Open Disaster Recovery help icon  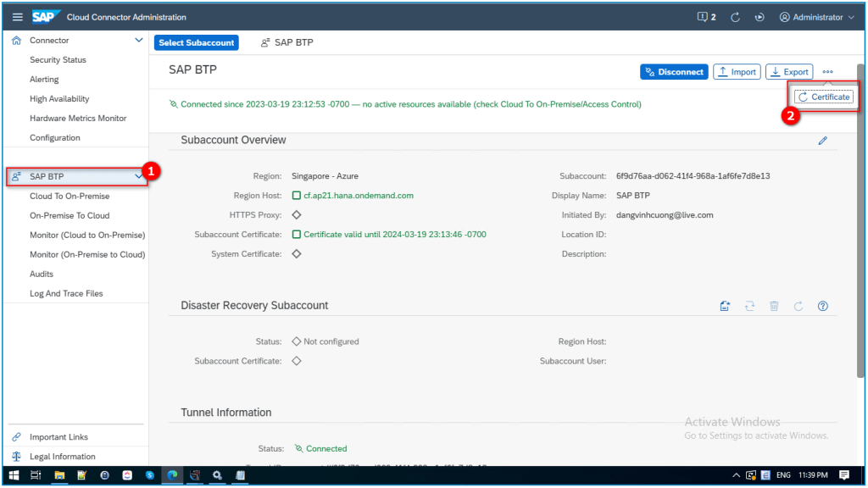coord(822,306)
